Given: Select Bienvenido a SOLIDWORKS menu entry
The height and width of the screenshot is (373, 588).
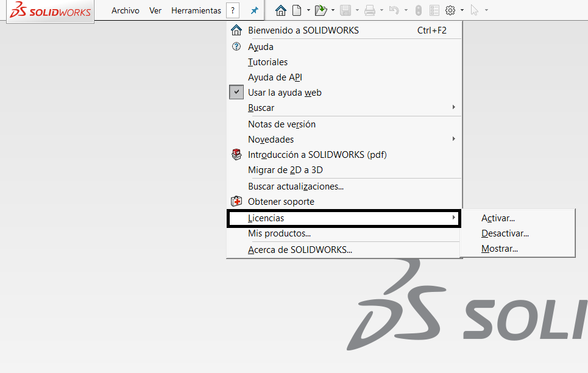Looking at the screenshot, I should pos(344,30).
